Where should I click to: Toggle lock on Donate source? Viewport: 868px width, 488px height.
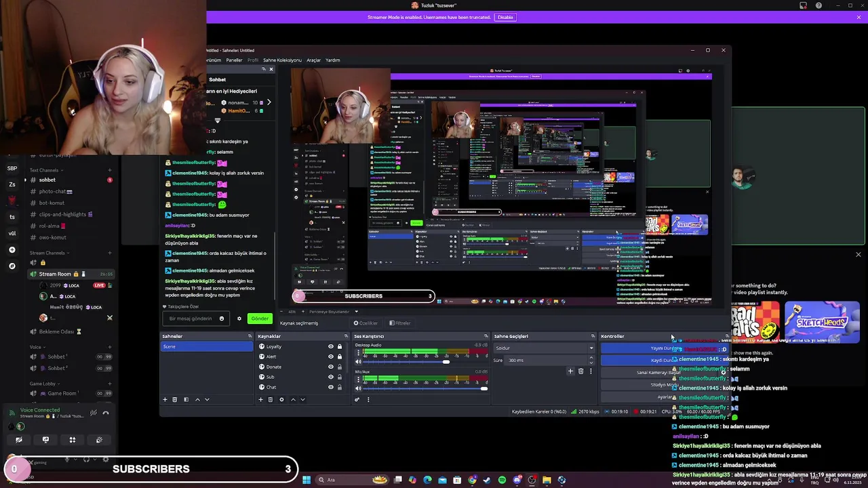click(x=340, y=367)
